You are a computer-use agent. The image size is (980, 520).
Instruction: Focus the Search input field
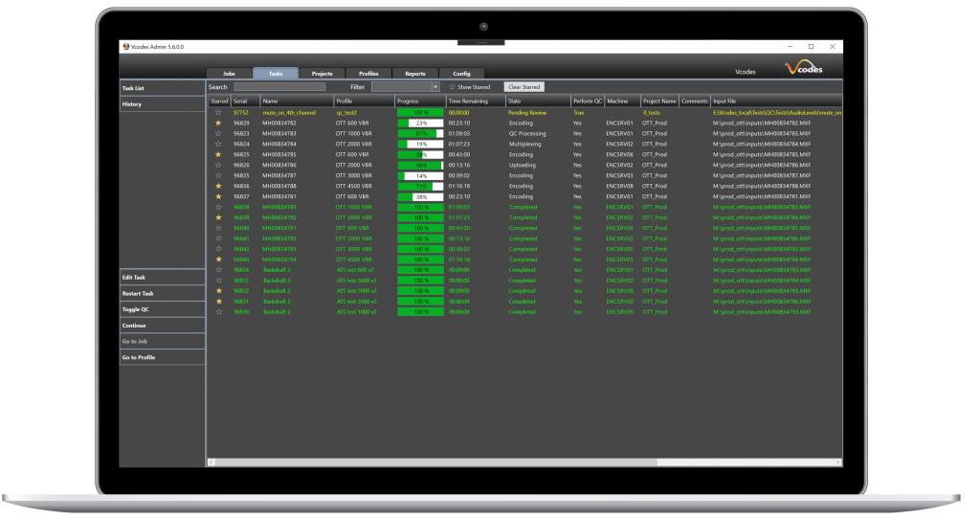279,87
